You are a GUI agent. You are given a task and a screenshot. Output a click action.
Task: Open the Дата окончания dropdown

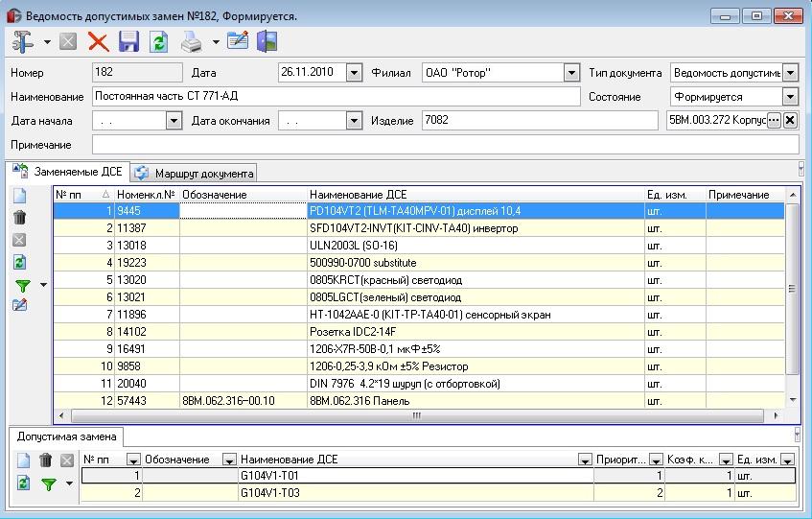click(354, 121)
